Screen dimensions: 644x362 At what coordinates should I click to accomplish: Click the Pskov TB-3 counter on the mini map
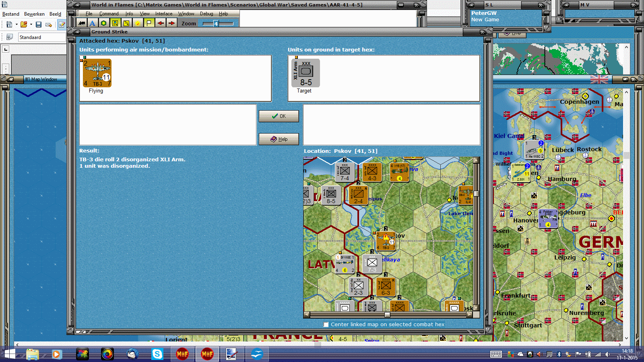386,241
